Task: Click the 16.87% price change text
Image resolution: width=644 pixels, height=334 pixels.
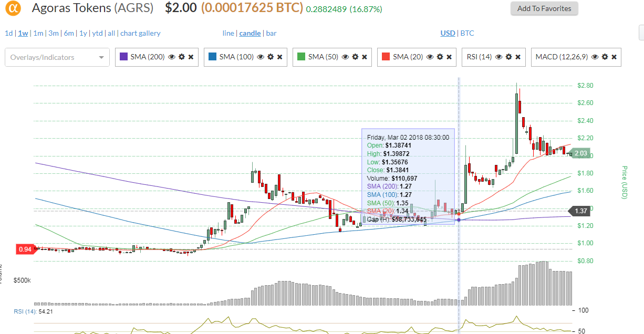Action: point(366,9)
